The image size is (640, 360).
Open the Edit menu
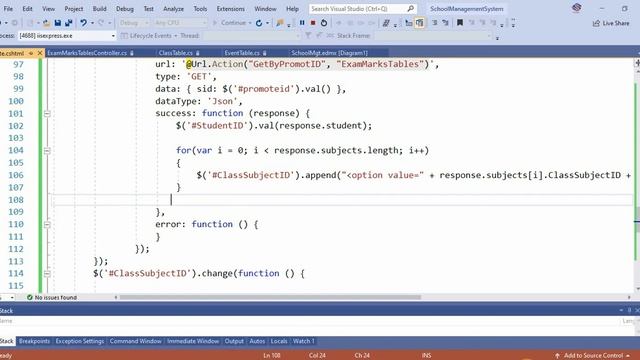click(x=27, y=9)
